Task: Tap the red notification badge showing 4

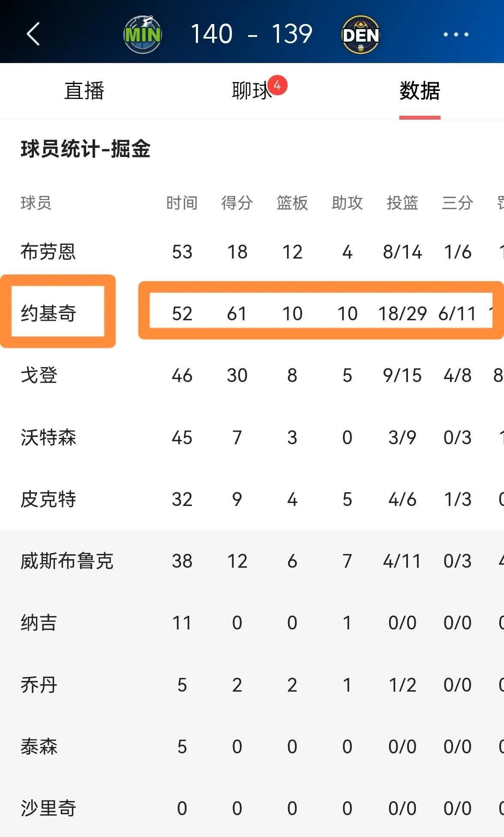Action: 277,85
